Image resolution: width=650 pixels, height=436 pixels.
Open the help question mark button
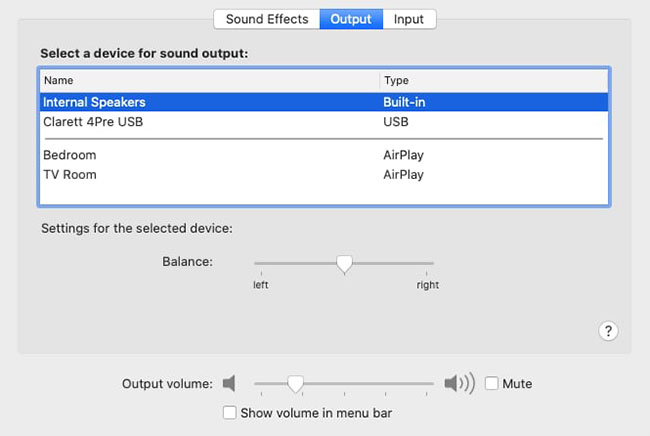tap(608, 331)
